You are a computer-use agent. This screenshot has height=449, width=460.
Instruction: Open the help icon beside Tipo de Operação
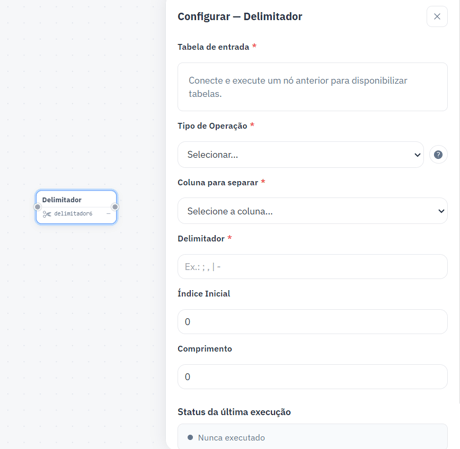(438, 155)
